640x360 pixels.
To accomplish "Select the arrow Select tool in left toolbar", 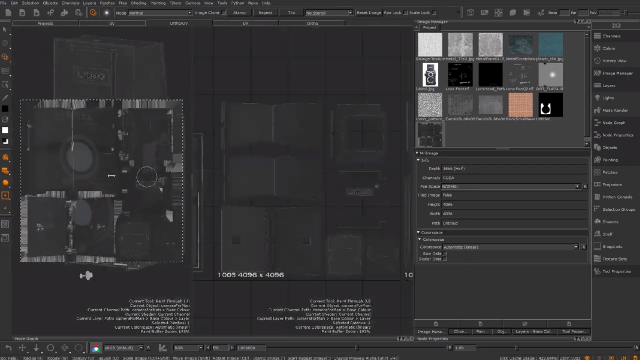I will pos(5,29).
